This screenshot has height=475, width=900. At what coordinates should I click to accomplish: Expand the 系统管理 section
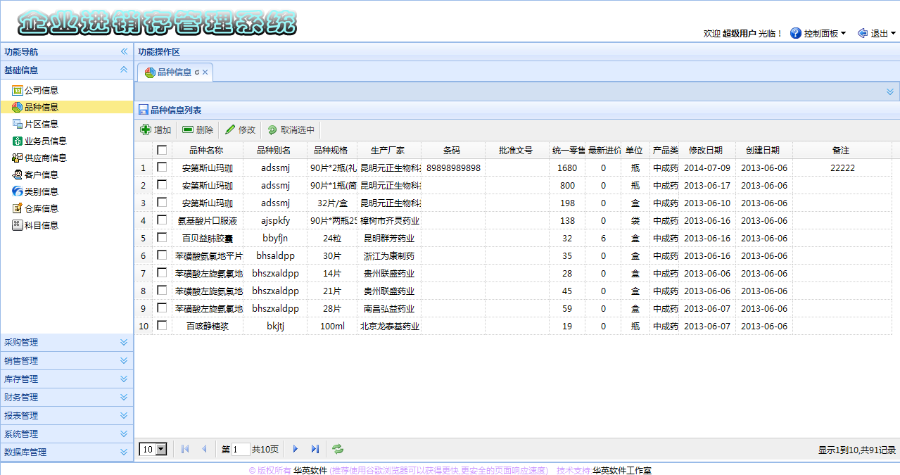click(124, 434)
